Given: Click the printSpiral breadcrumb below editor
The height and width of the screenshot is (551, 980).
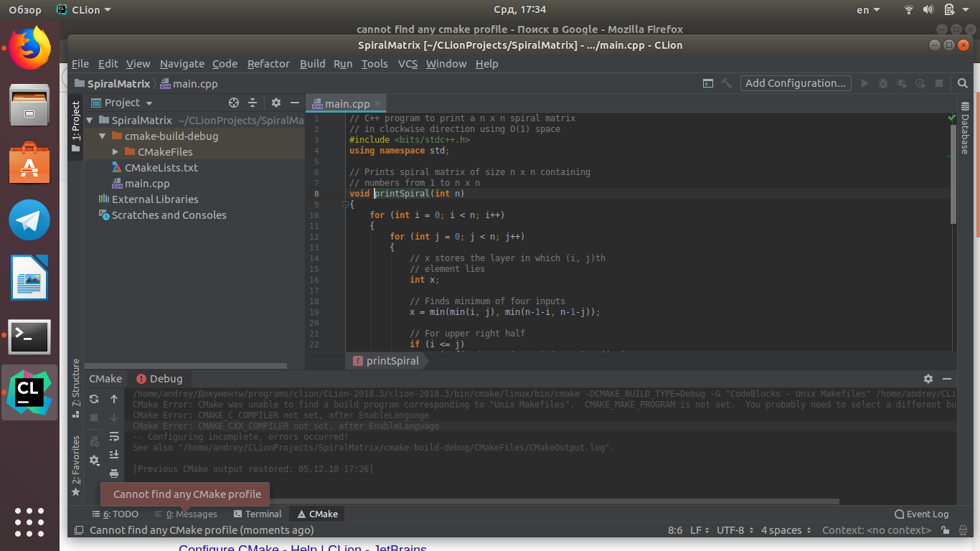Looking at the screenshot, I should point(386,361).
